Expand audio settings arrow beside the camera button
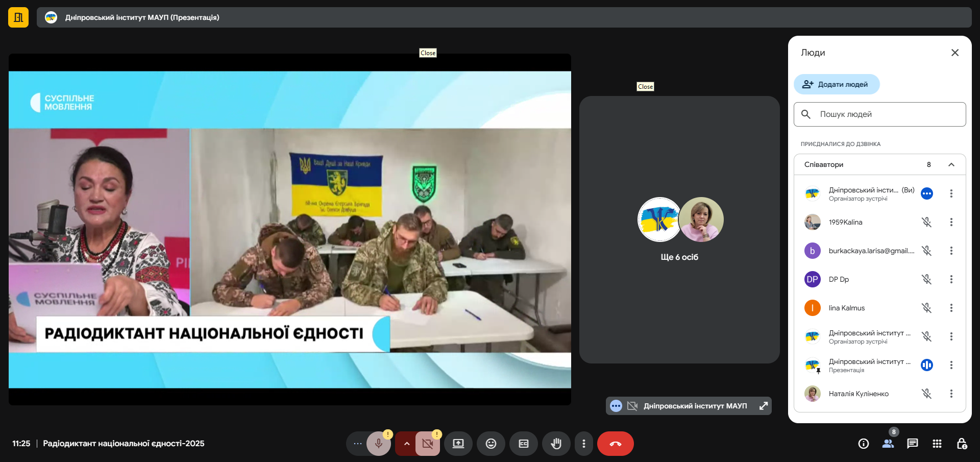This screenshot has height=462, width=980. [x=406, y=444]
